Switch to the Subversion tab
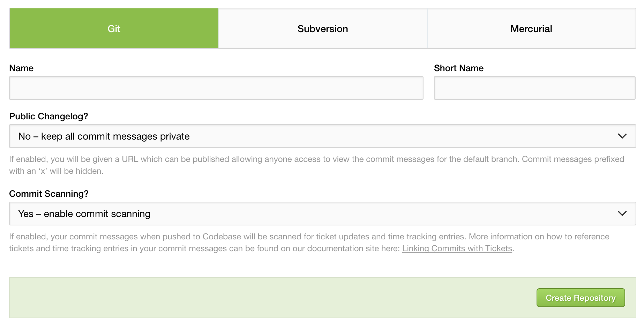The width and height of the screenshot is (644, 328). (x=323, y=29)
